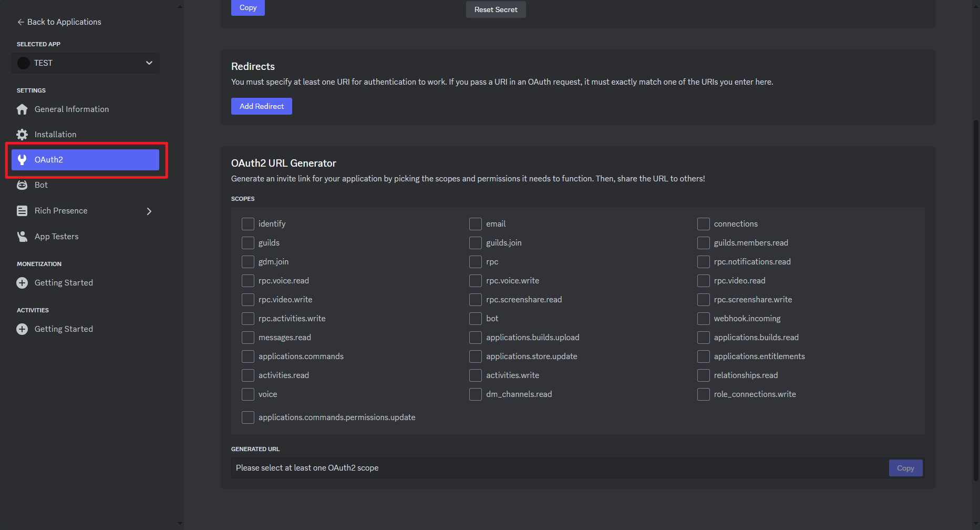Screen dimensions: 980x530
Task: Enable the webhook.incoming scope
Action: point(704,319)
